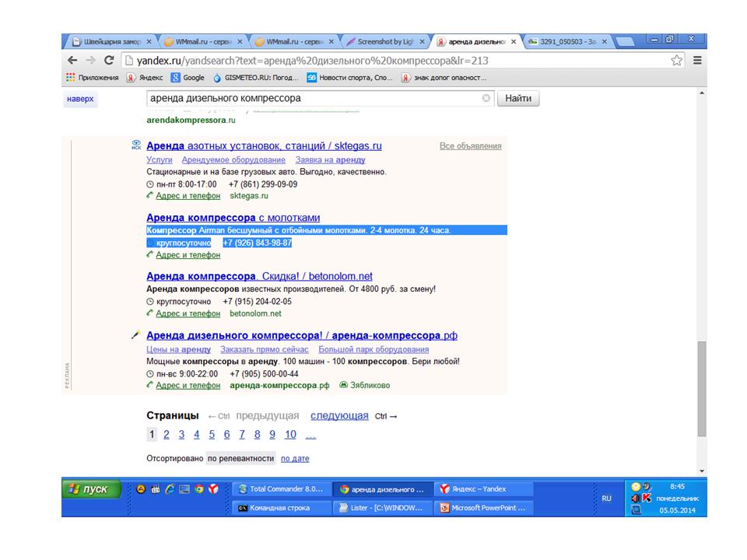The image size is (747, 560).
Task: Switch to the second WMmail.ru tab
Action: pyautogui.click(x=295, y=42)
